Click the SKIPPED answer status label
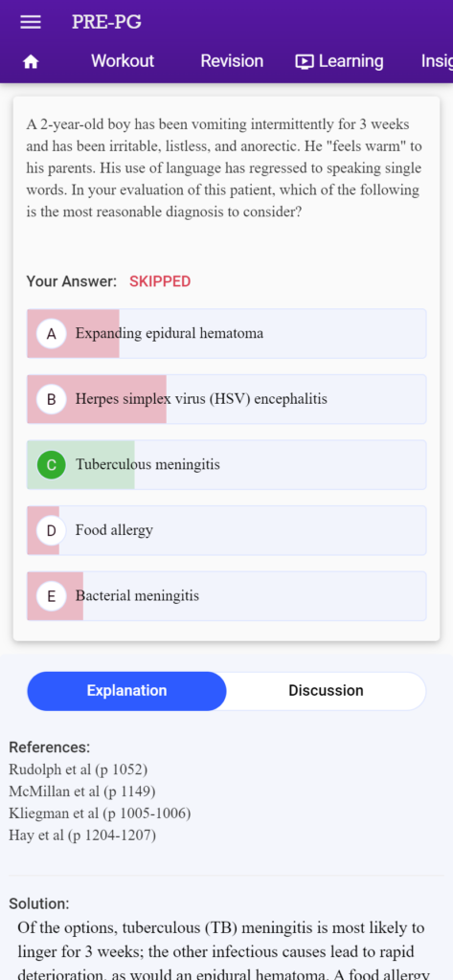453x980 pixels. [x=160, y=281]
